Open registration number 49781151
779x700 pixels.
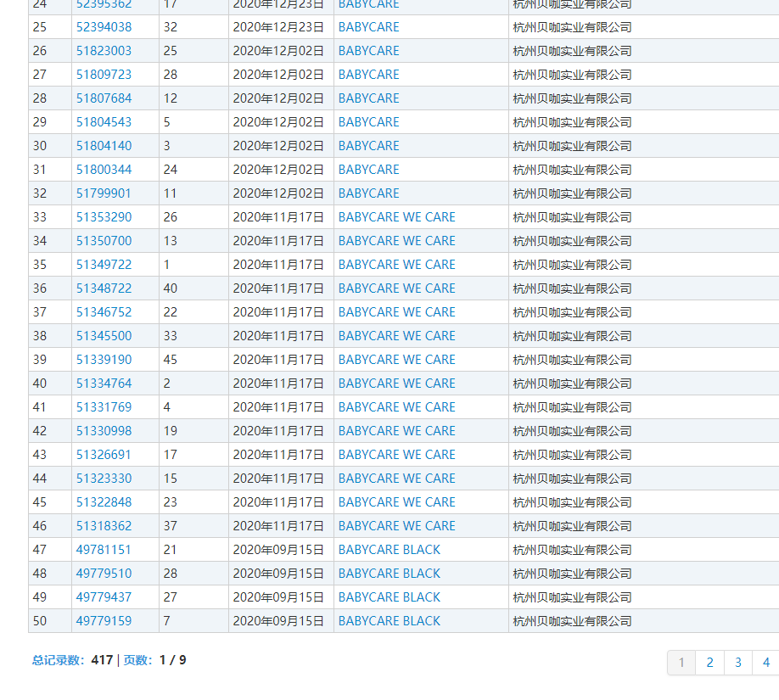tap(104, 550)
